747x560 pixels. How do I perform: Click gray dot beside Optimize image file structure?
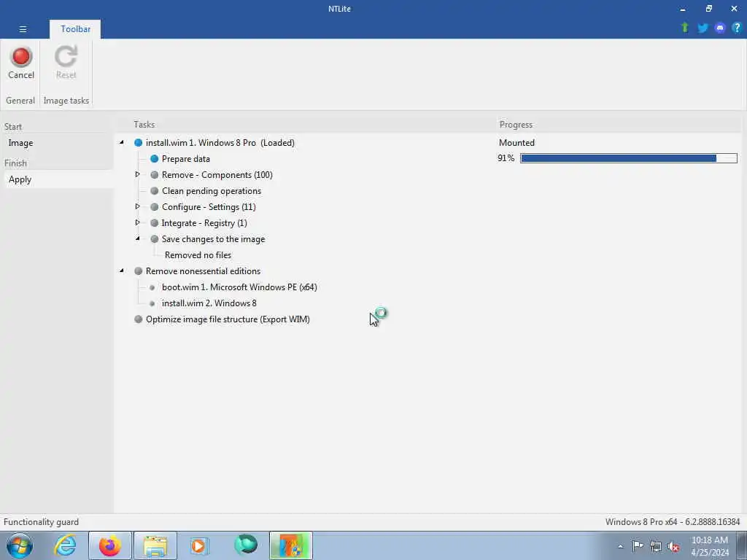(138, 319)
